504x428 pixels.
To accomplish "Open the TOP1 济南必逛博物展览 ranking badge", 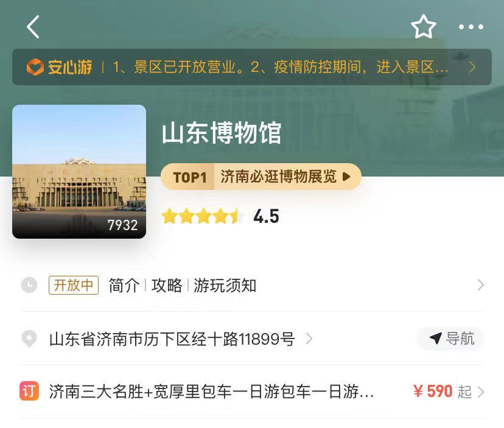I will [x=261, y=177].
